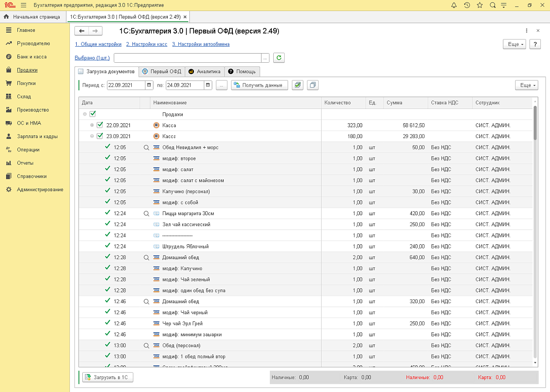Click the Visa card icon for Капучино (персонал)
This screenshot has width=550, height=392.
[156, 191]
